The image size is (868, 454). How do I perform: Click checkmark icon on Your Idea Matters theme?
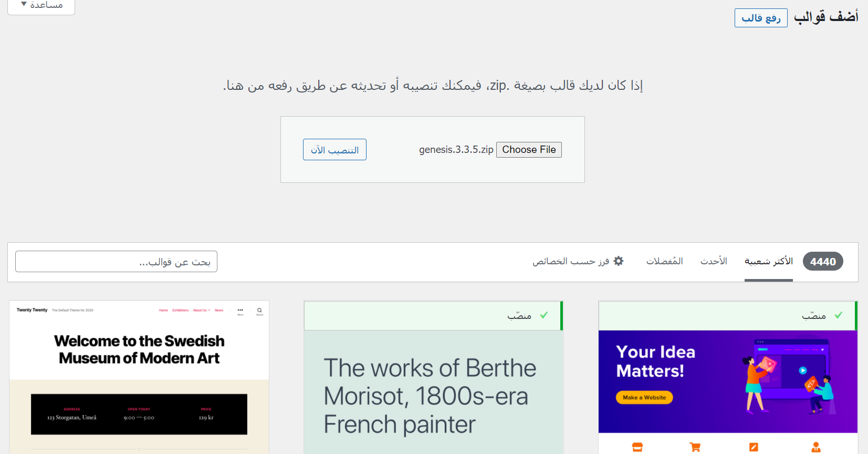839,315
